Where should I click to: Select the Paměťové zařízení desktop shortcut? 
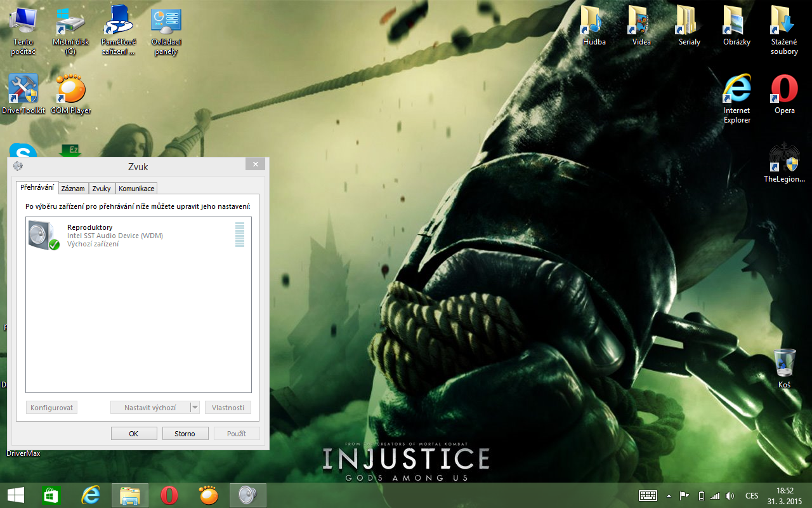pyautogui.click(x=118, y=32)
